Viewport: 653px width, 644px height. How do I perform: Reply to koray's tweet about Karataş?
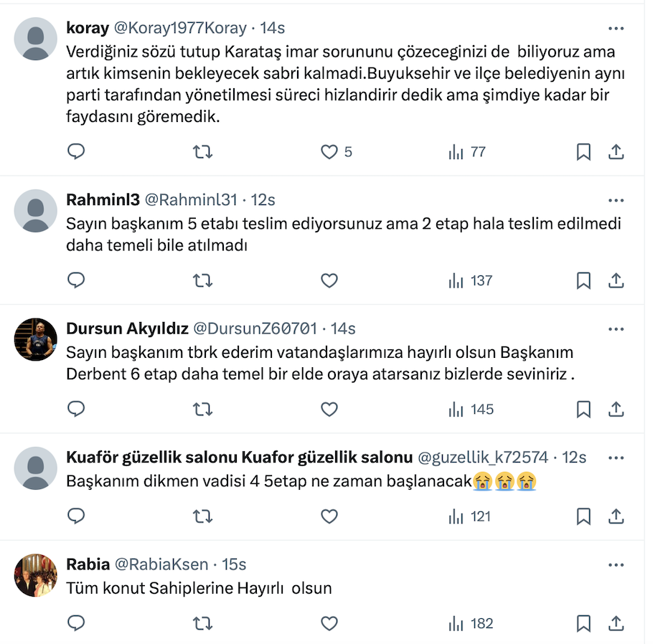(x=76, y=152)
